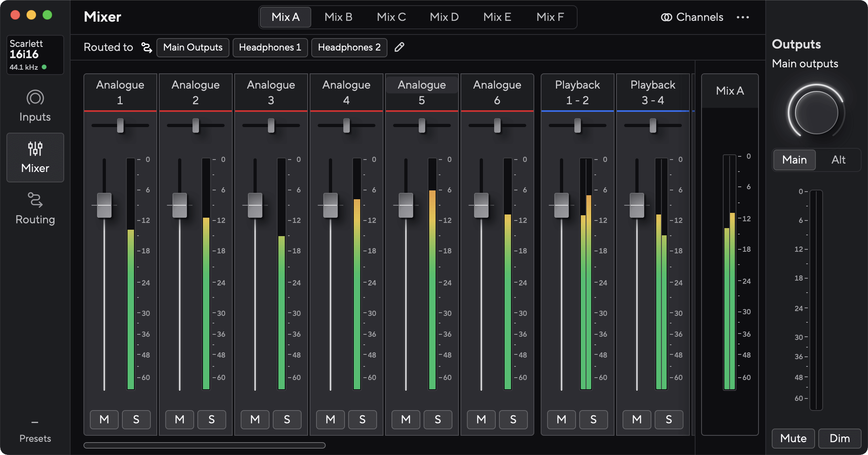Mute Analogue 4 channel
The width and height of the screenshot is (868, 455).
[x=331, y=420]
